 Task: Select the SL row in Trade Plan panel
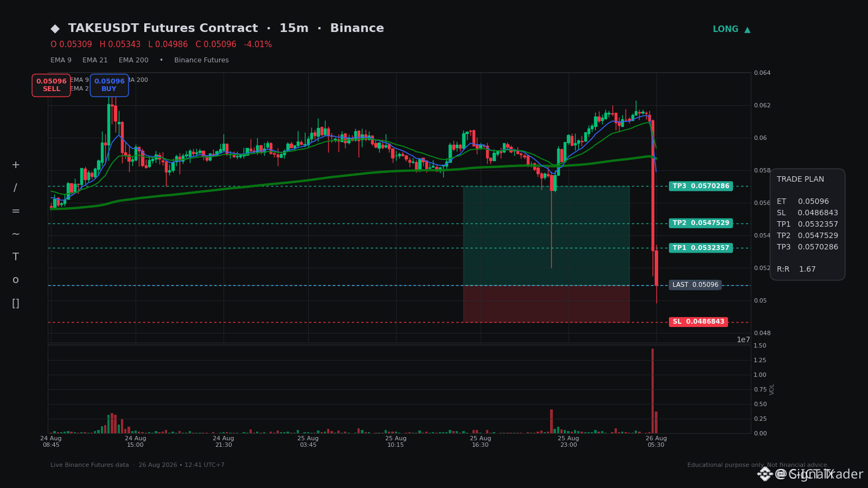click(807, 213)
